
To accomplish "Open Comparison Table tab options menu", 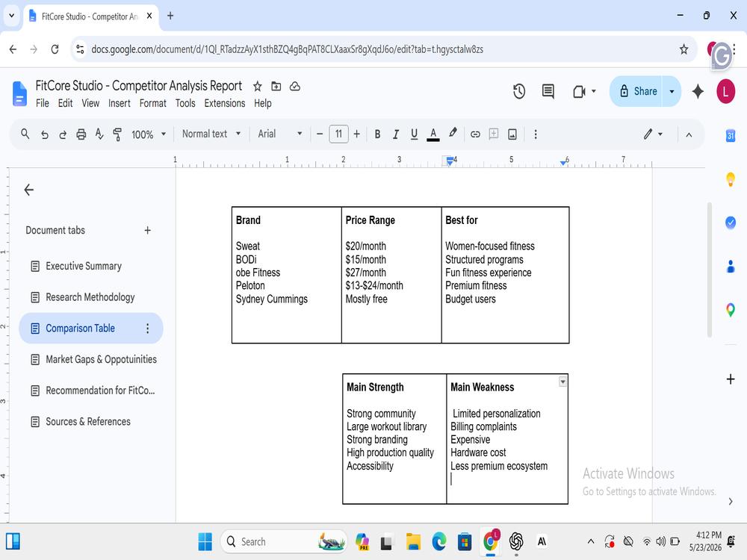I will tap(148, 328).
